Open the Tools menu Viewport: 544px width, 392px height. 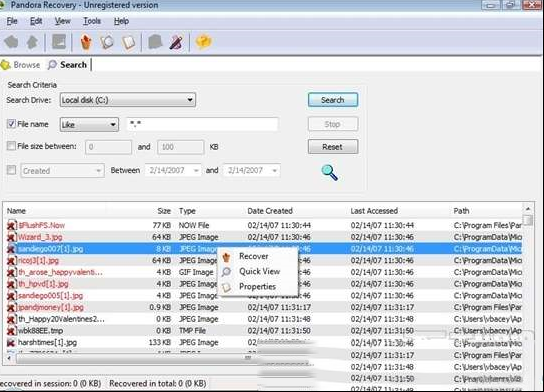[x=92, y=21]
